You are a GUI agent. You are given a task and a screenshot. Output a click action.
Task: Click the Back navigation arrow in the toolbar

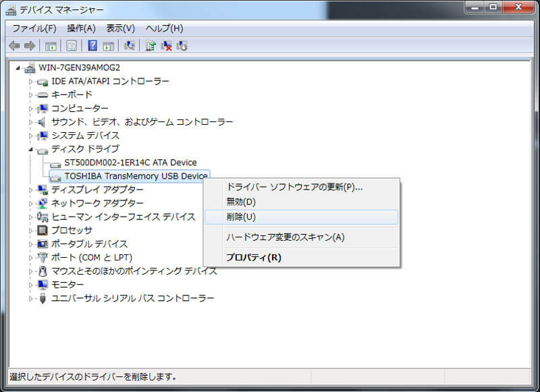[x=15, y=45]
